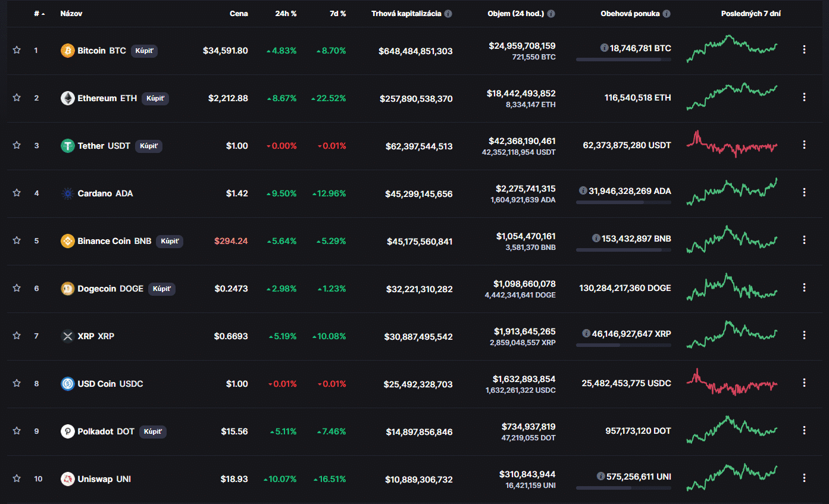Click info icon next to Bitcoin circulating supply
829x504 pixels.
[604, 48]
